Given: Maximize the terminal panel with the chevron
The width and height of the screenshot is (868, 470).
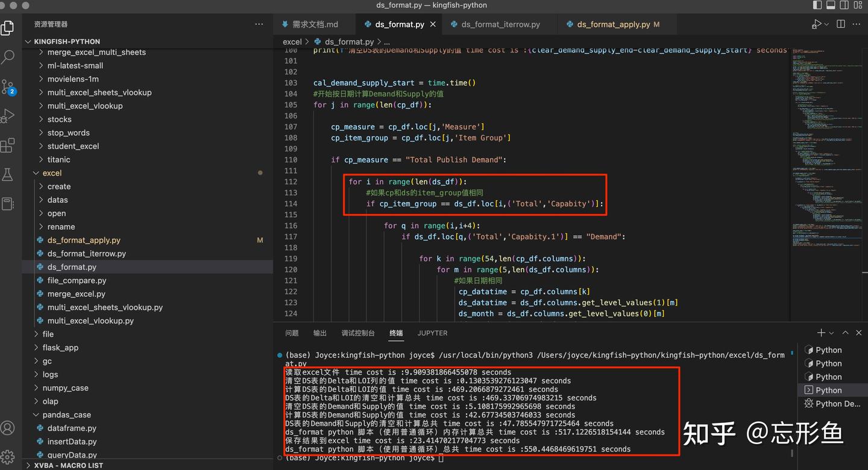Looking at the screenshot, I should click(x=845, y=332).
